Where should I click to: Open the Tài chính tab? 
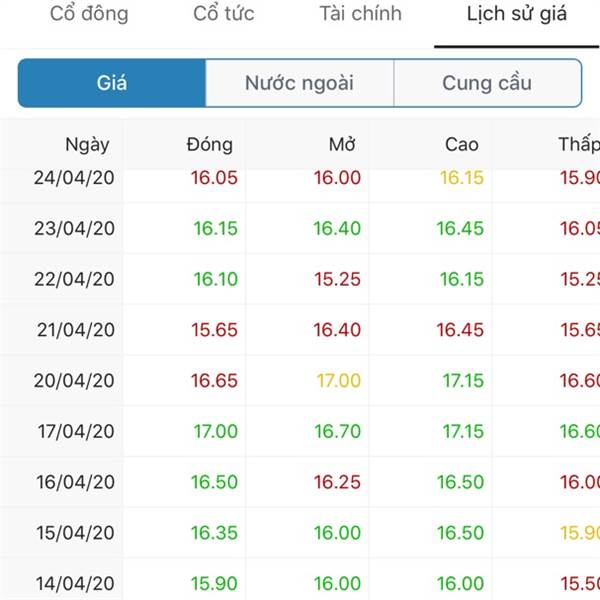[360, 14]
